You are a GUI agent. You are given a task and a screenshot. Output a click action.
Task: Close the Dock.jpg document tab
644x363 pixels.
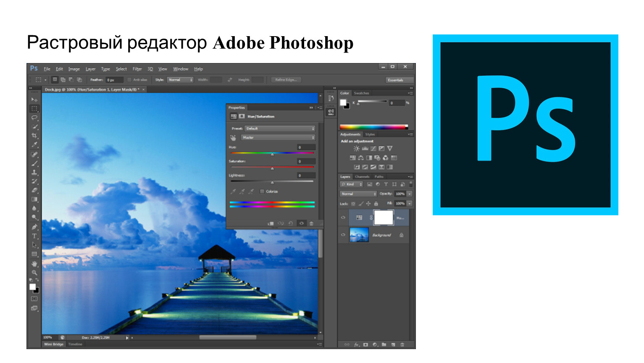[x=143, y=89]
